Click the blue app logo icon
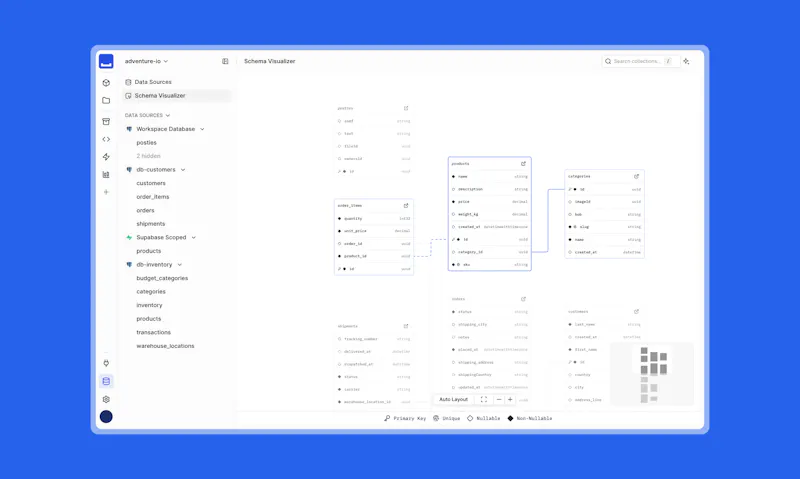 [x=106, y=61]
